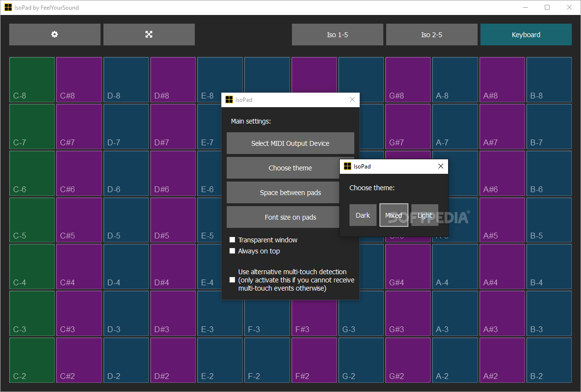Click IsoPad icon in Choose theme dialog title
The height and width of the screenshot is (392, 581).
tap(348, 166)
